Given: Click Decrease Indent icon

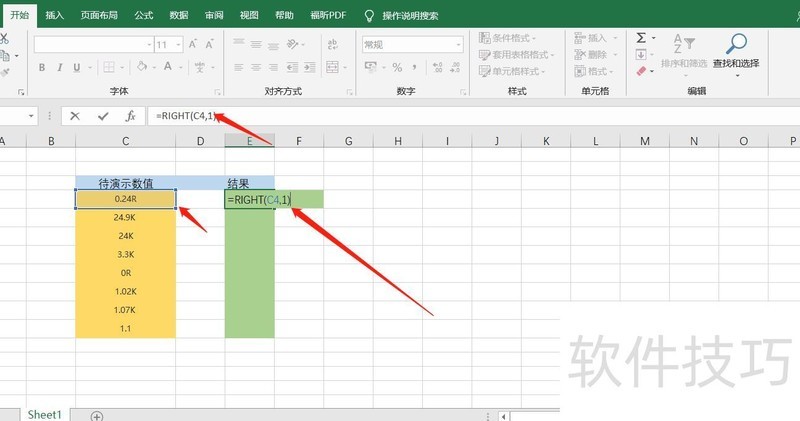Looking at the screenshot, I should click(x=292, y=67).
